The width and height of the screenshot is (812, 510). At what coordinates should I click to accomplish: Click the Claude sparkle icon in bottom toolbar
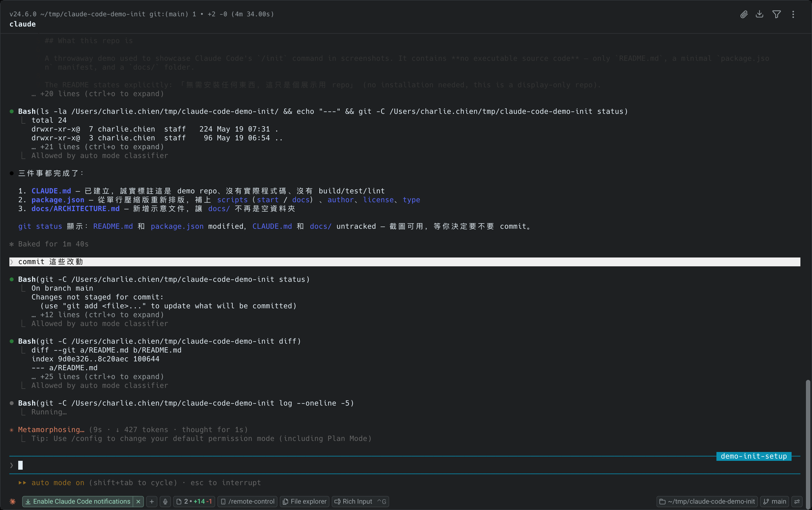(x=12, y=501)
